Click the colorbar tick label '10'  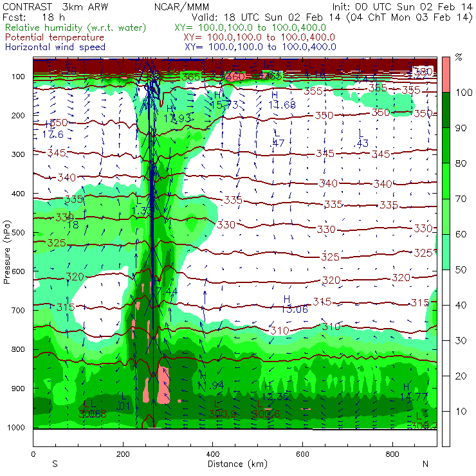[x=461, y=412]
